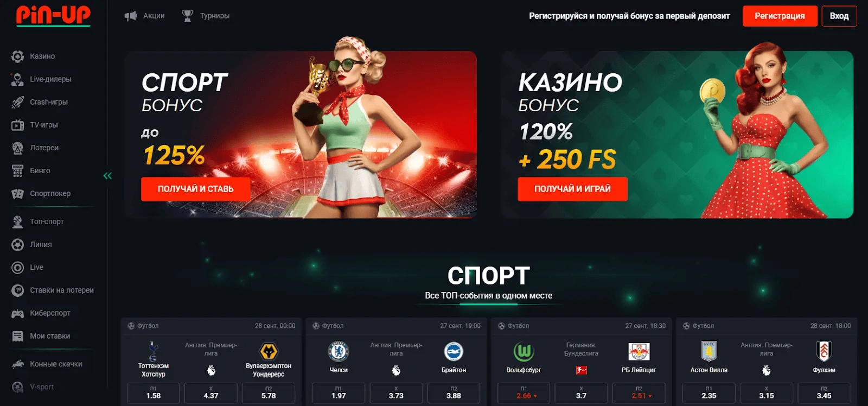Image resolution: width=868 pixels, height=406 pixels.
Task: Pick the 3.73 draw odds for Челси–Брайтон
Action: tap(396, 393)
